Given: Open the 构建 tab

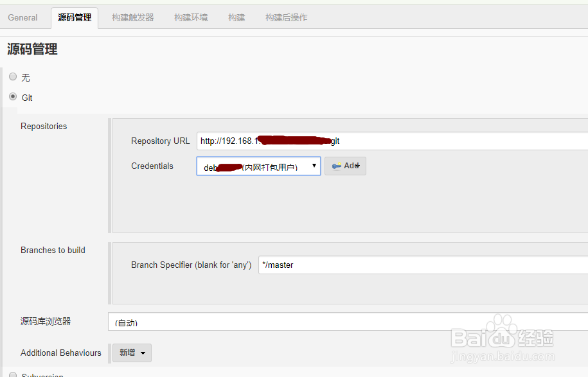Looking at the screenshot, I should (x=236, y=18).
